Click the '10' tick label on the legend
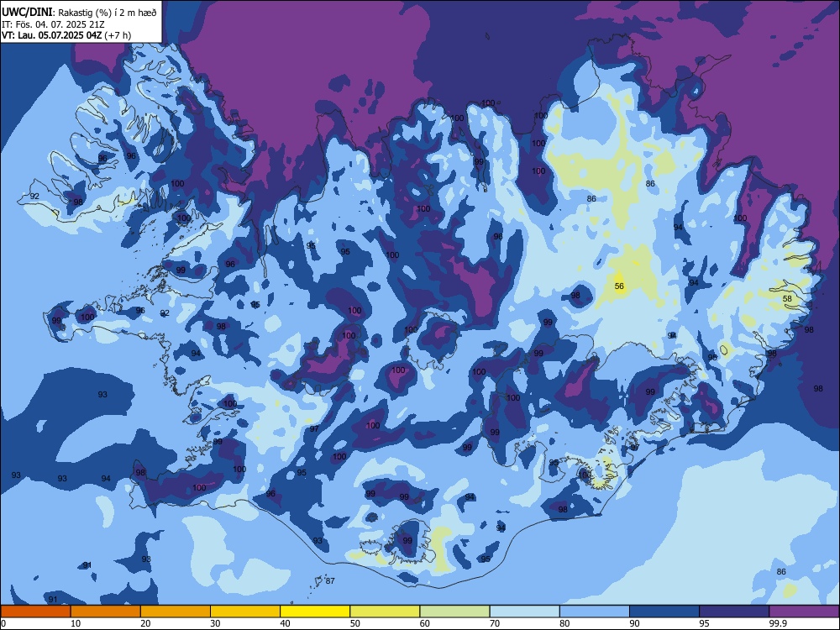 point(76,623)
